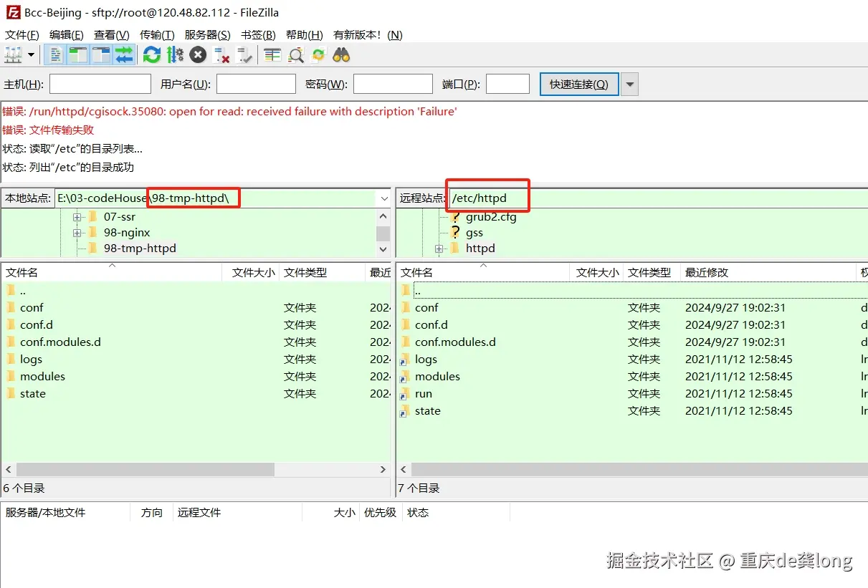Select 98-tmp-httpd in local tree

click(x=140, y=248)
